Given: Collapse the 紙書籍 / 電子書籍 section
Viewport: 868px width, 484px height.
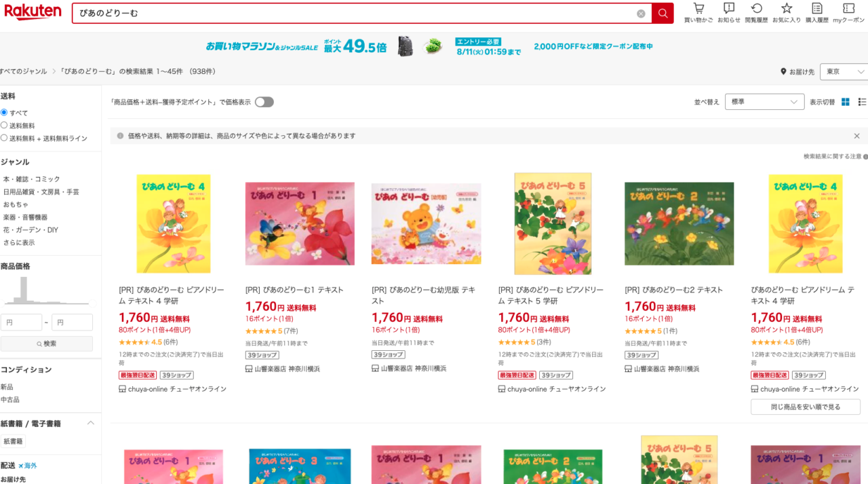Looking at the screenshot, I should pos(91,423).
